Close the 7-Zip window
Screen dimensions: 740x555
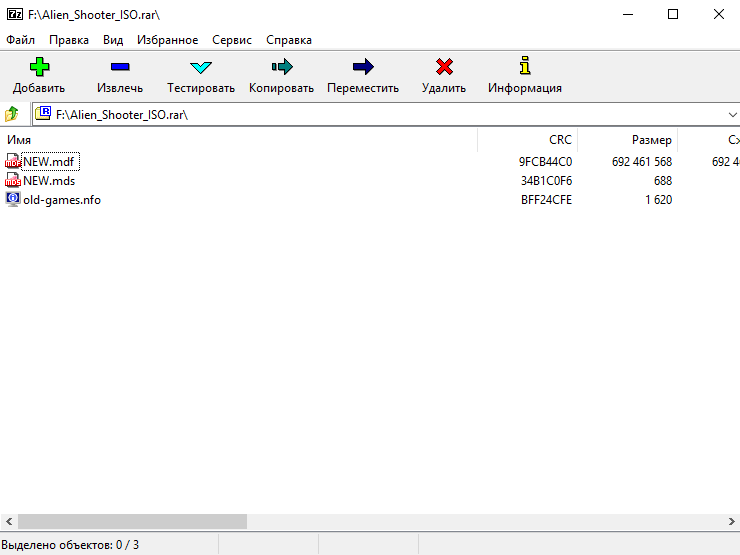[x=718, y=14]
